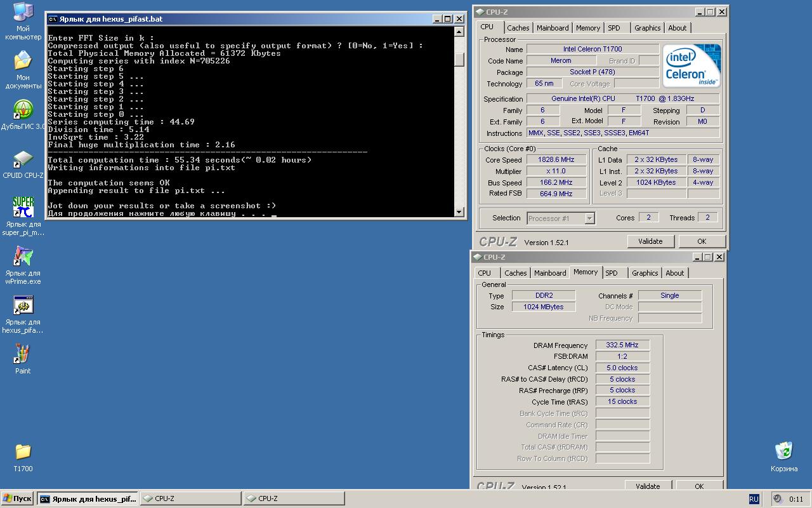
Task: Click Code Name value Merom
Action: pos(561,60)
